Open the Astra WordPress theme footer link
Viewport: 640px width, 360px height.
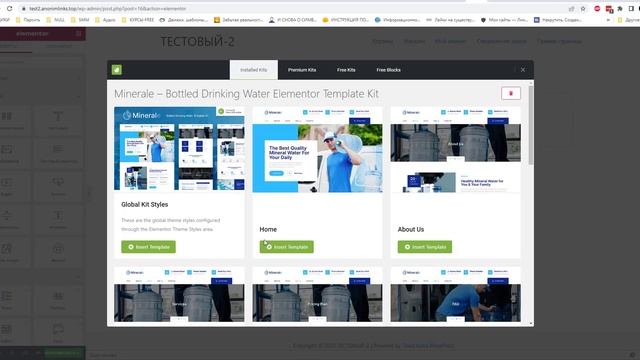click(428, 345)
